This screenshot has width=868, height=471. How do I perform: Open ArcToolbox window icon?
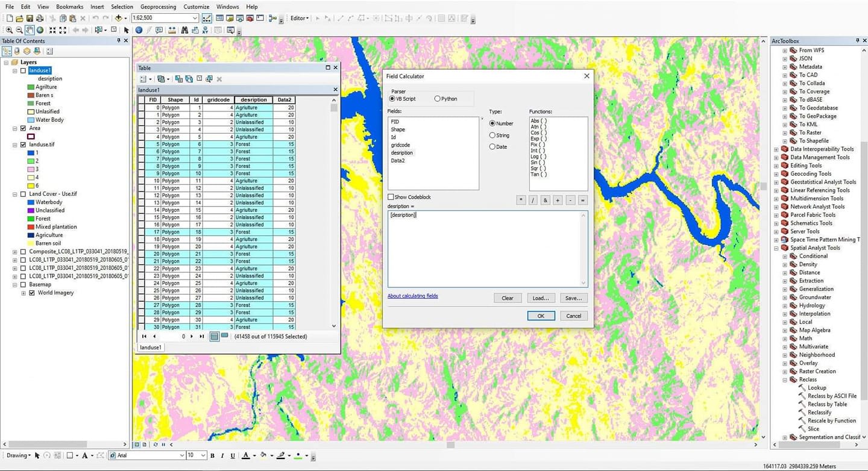(250, 19)
